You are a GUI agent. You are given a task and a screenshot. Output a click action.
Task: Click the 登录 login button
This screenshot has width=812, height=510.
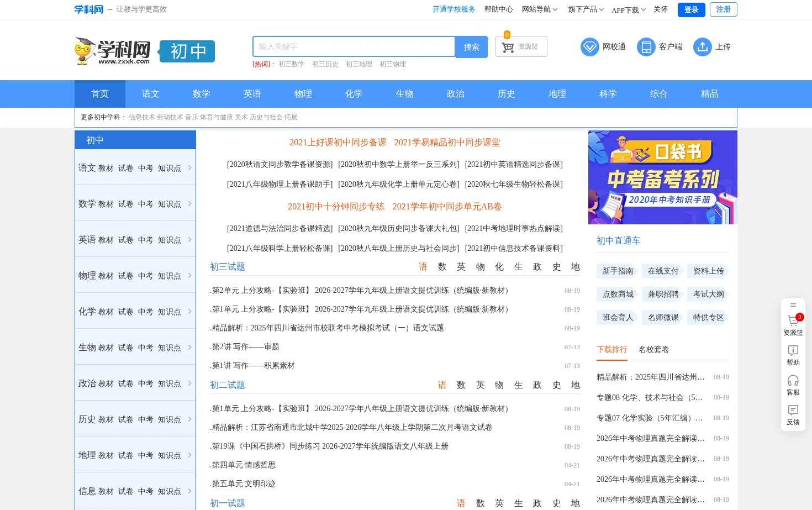point(692,9)
